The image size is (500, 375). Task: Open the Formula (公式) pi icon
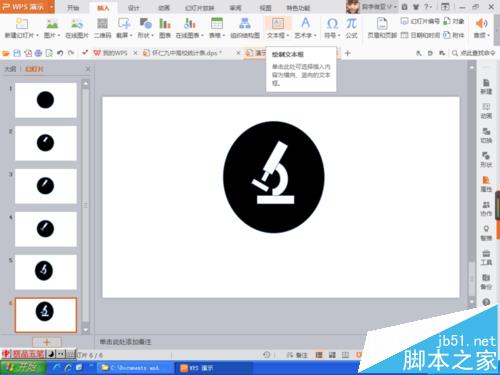[351, 28]
